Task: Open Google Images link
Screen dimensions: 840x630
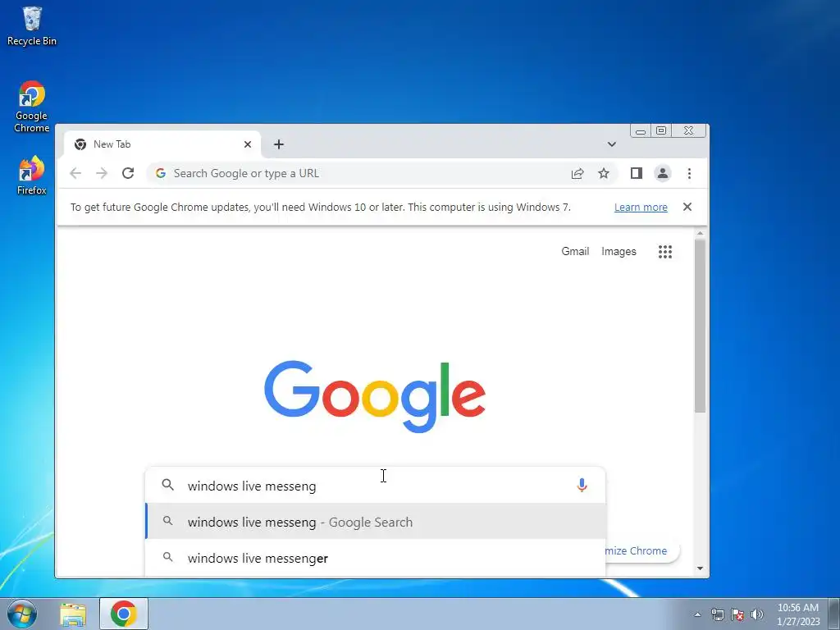Action: point(619,252)
